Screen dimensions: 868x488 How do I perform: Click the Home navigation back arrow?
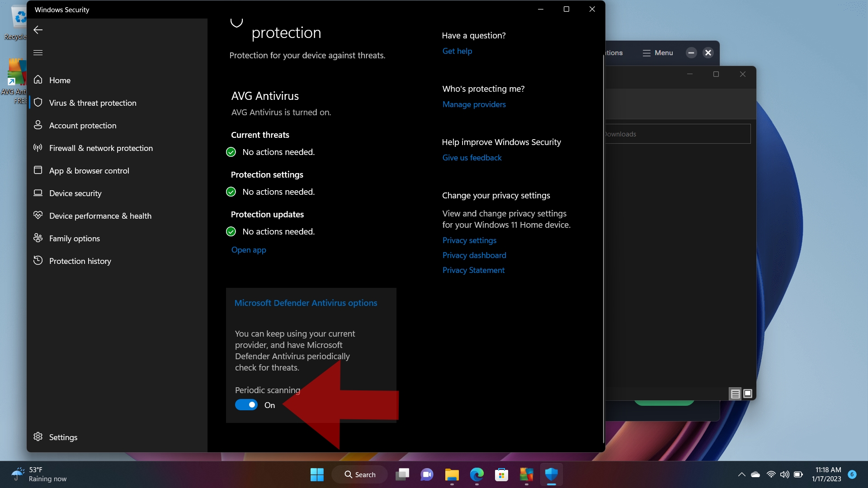(38, 30)
